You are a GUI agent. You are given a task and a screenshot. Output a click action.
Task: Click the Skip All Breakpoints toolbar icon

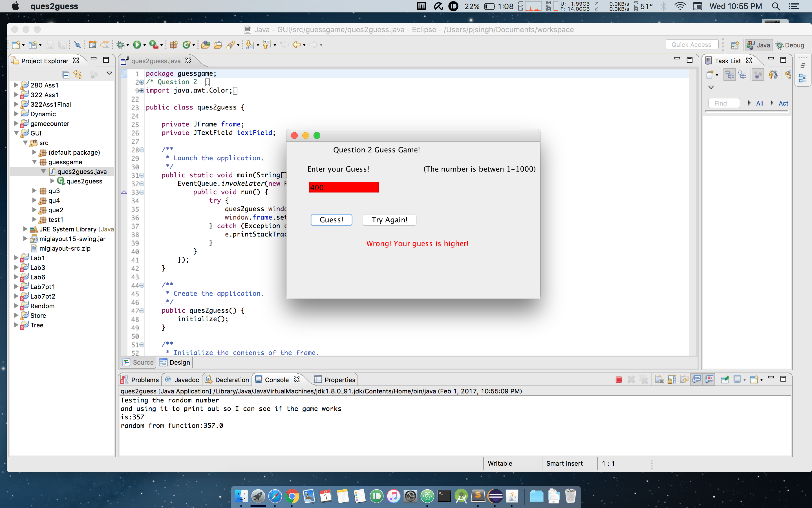click(78, 45)
